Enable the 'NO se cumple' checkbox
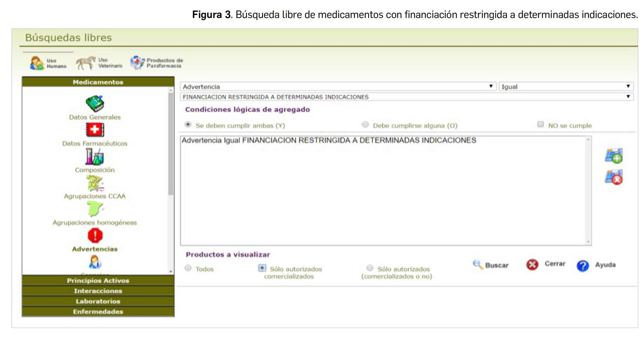Image resolution: width=644 pixels, height=344 pixels. tap(540, 124)
